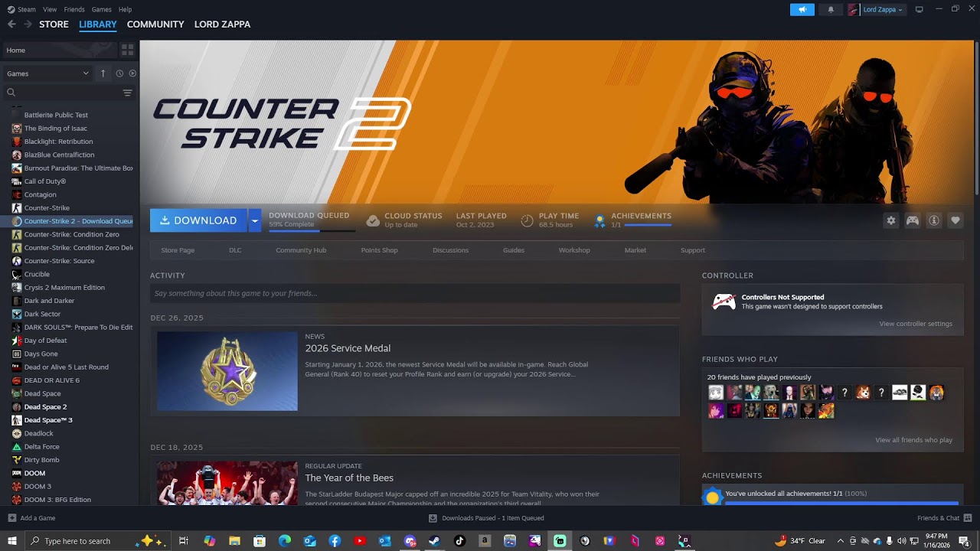
Task: Go to STORE section
Action: coord(54,24)
